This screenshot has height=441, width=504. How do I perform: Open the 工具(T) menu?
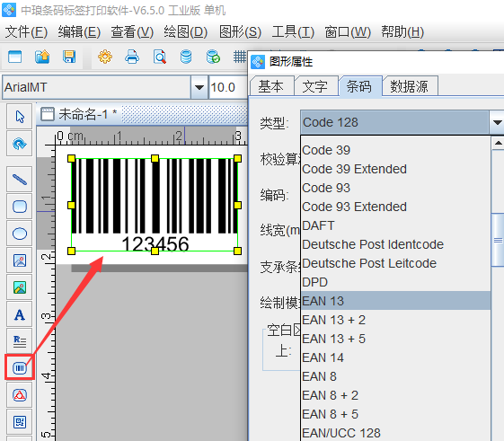pyautogui.click(x=293, y=32)
